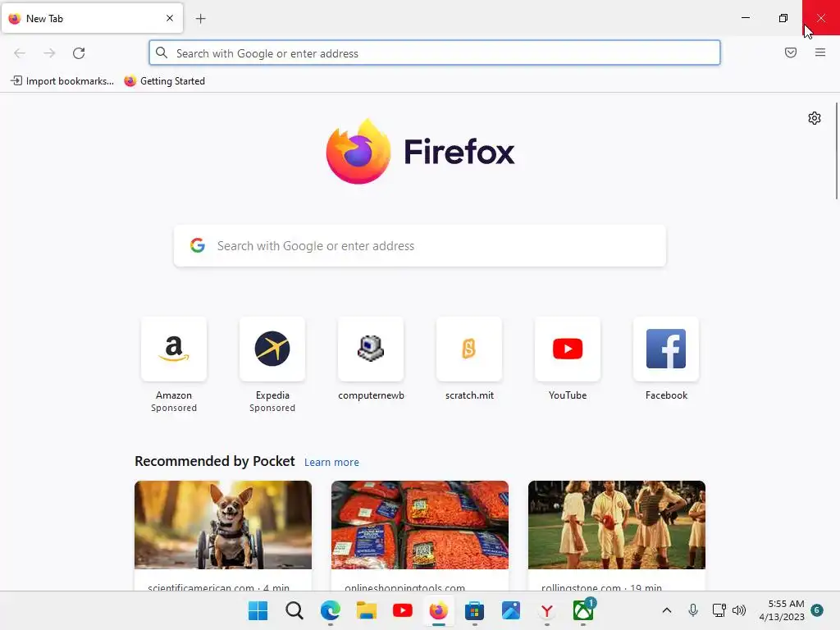Image resolution: width=840 pixels, height=630 pixels.
Task: Open the scientificamerican.com dog article thumbnail
Action: (223, 525)
